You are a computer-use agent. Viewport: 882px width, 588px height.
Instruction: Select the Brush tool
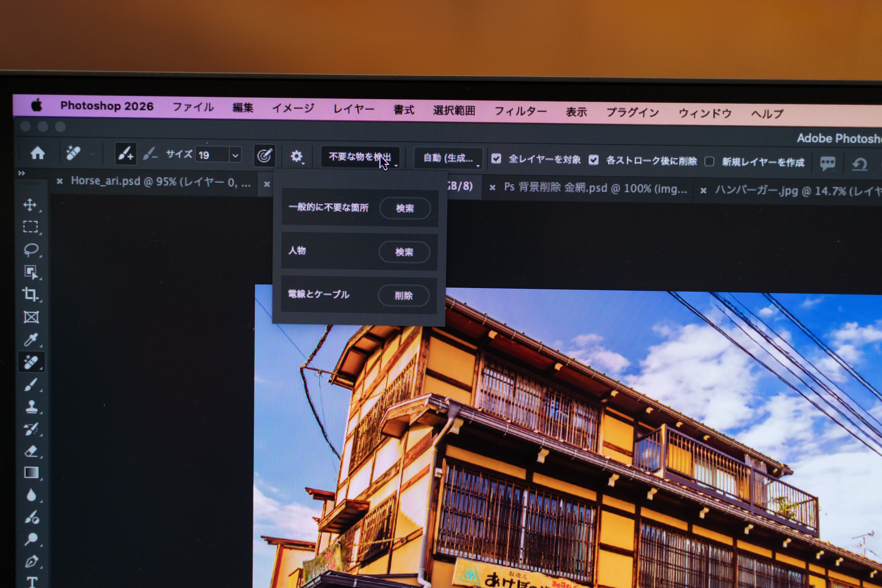pos(31,384)
